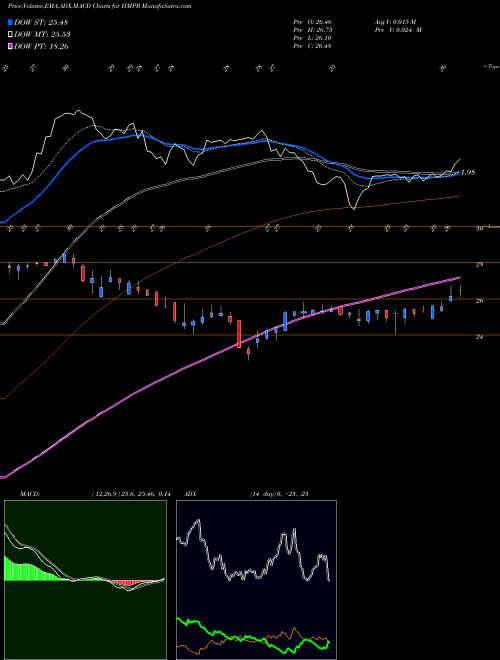Open the ADX indicator chart panel
Viewport: 500px width, 660px height.
tap(256, 580)
